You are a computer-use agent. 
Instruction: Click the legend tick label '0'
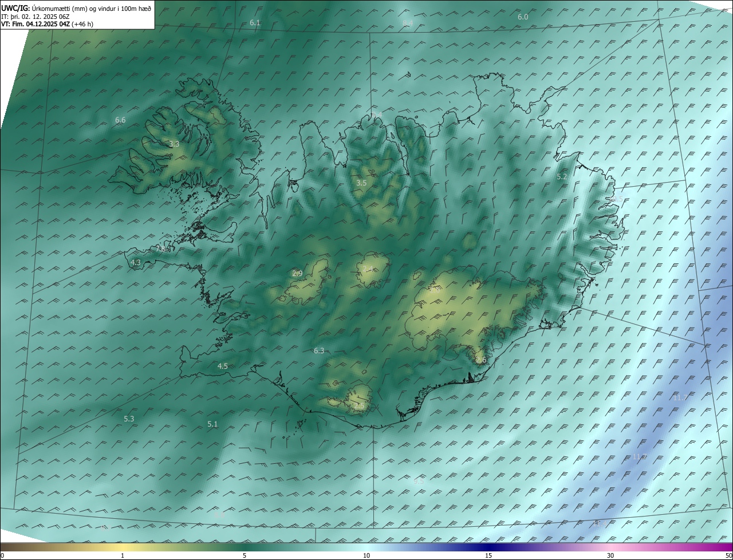click(x=2, y=556)
